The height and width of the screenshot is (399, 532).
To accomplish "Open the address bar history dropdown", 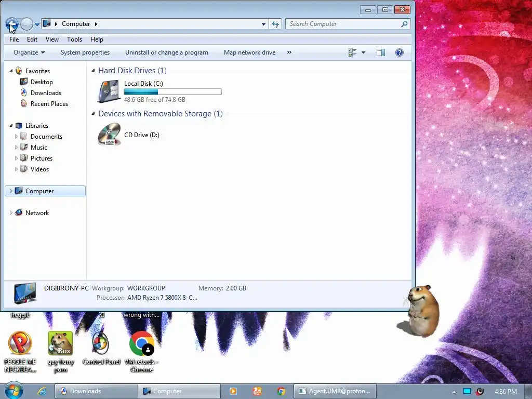I will coord(263,24).
